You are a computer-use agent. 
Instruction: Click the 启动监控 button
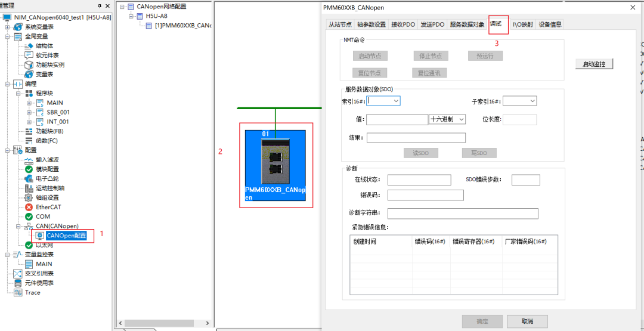[x=595, y=64]
